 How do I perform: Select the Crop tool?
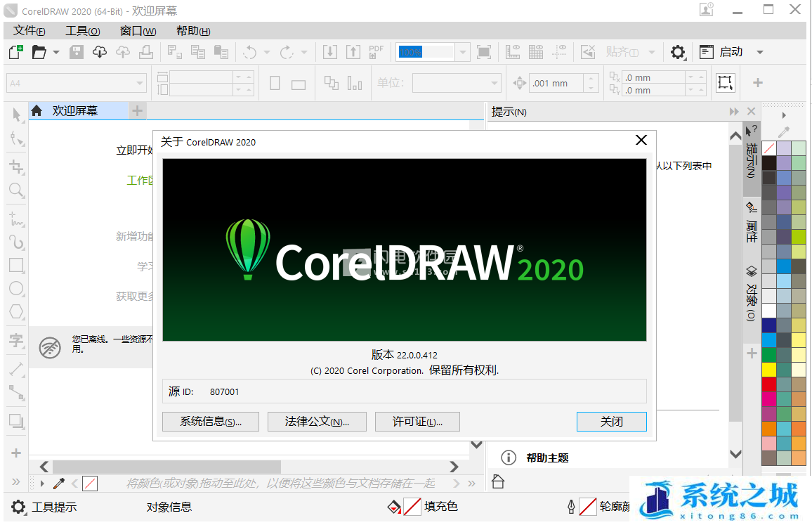pos(17,167)
